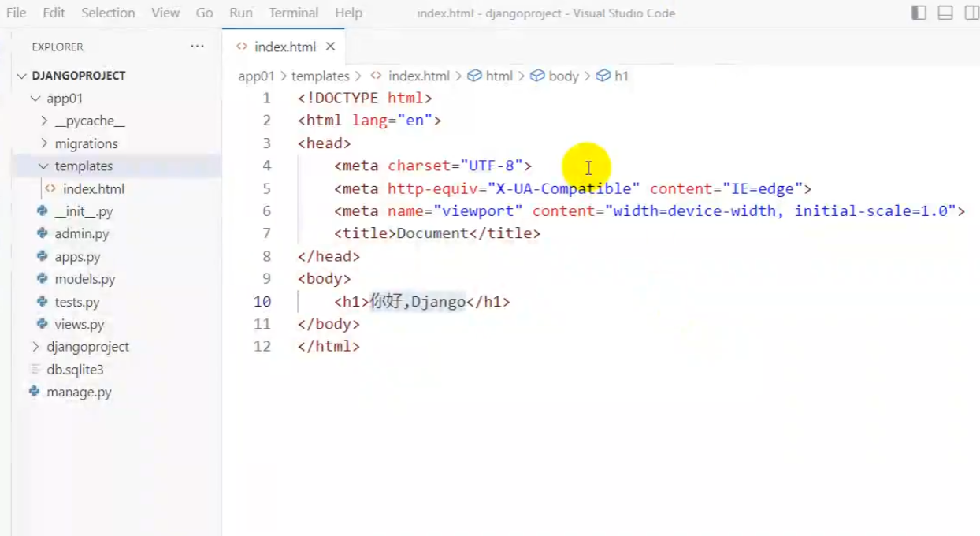Collapse the templates folder
The image size is (980, 536).
tap(44, 166)
